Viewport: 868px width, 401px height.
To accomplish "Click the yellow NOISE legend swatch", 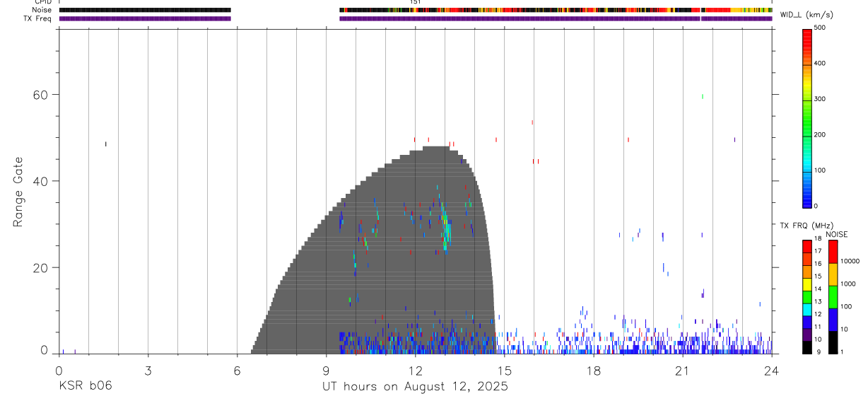I will (833, 274).
